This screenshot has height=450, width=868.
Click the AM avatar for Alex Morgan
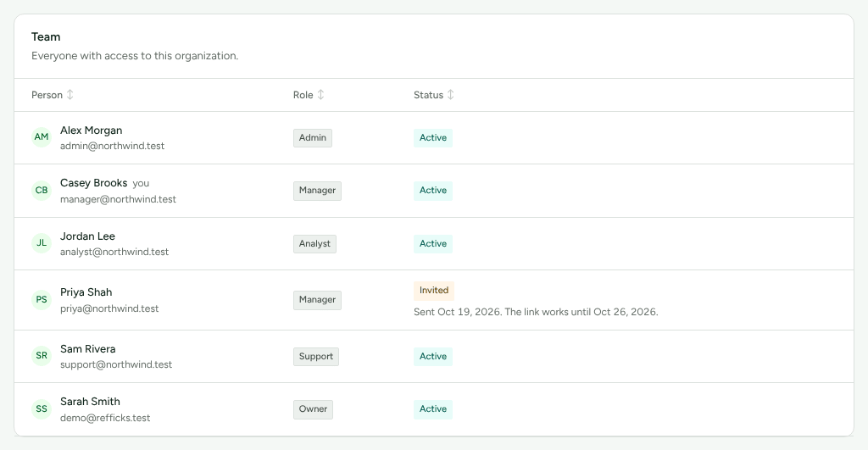pos(42,137)
